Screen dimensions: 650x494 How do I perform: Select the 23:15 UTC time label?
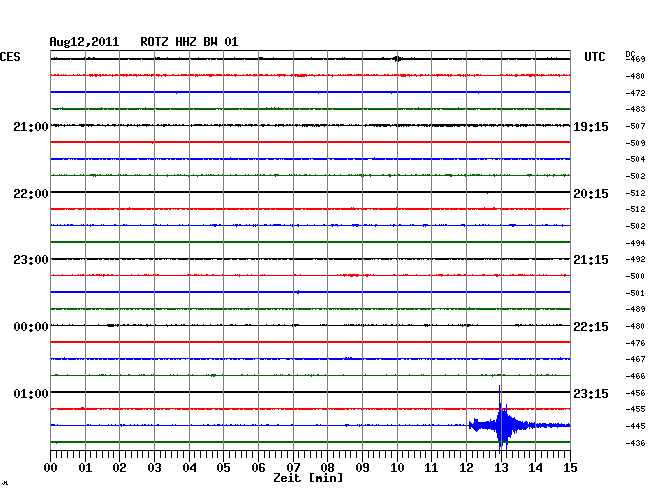pyautogui.click(x=591, y=393)
